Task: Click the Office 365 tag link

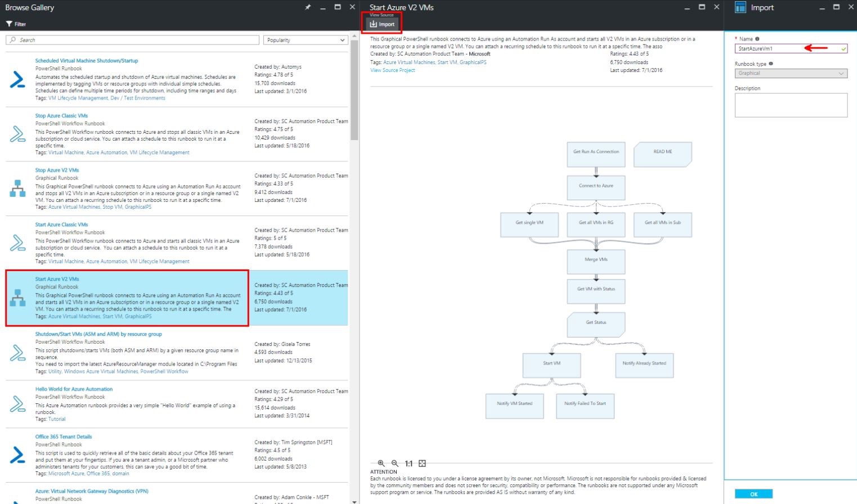Action: tap(98, 474)
